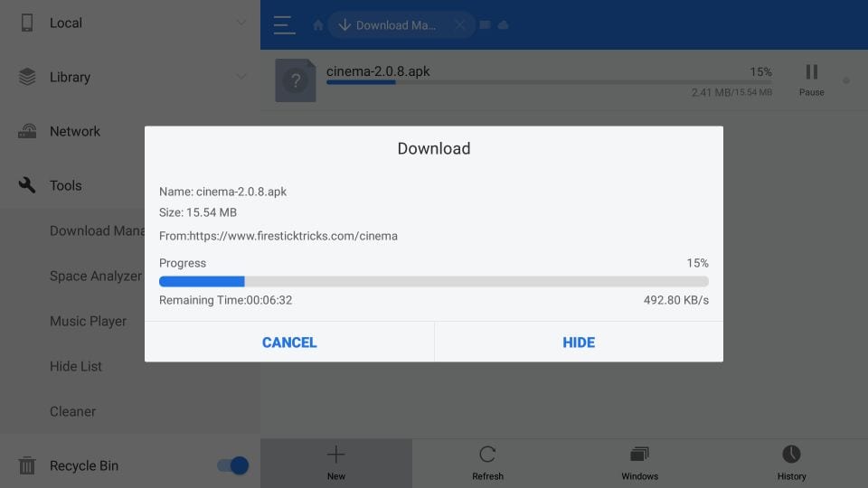Expand the Local section chevron

tap(241, 23)
